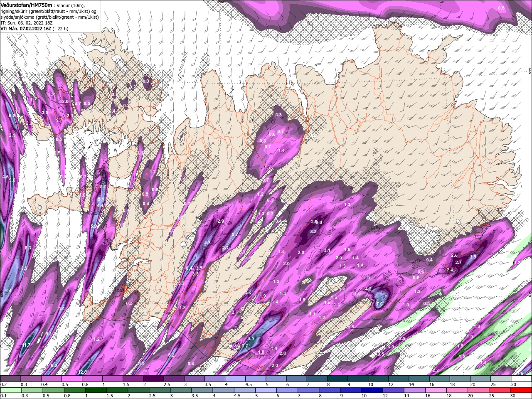This screenshot has height=399, width=532.
Task: Click the 8.4 value on the map
Action: [x=190, y=268]
